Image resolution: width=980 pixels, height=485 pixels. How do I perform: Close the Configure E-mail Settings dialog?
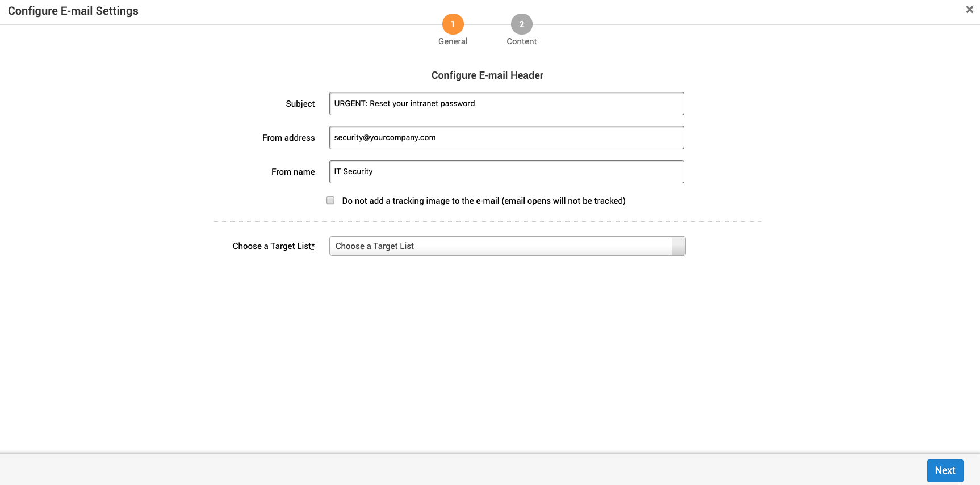(x=969, y=10)
